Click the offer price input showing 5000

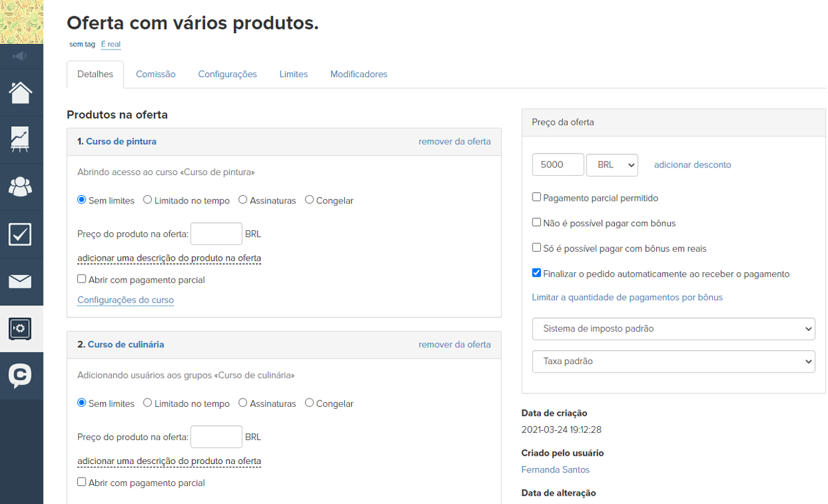point(558,164)
